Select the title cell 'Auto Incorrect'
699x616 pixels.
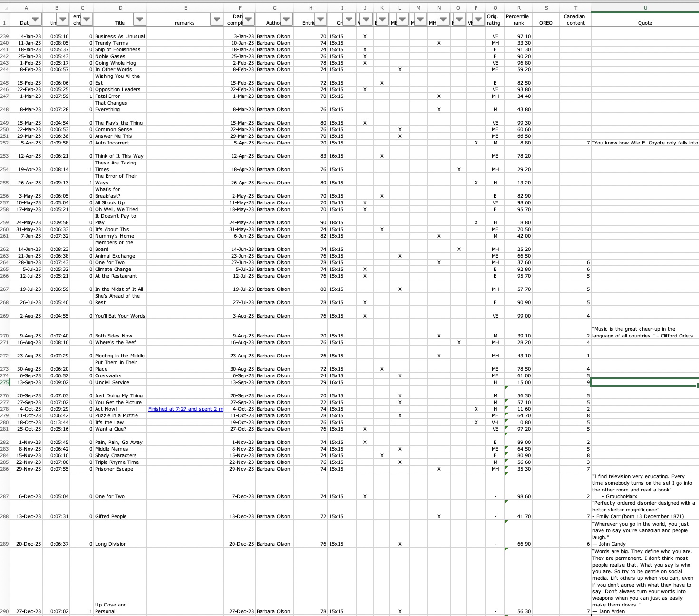[x=120, y=143]
